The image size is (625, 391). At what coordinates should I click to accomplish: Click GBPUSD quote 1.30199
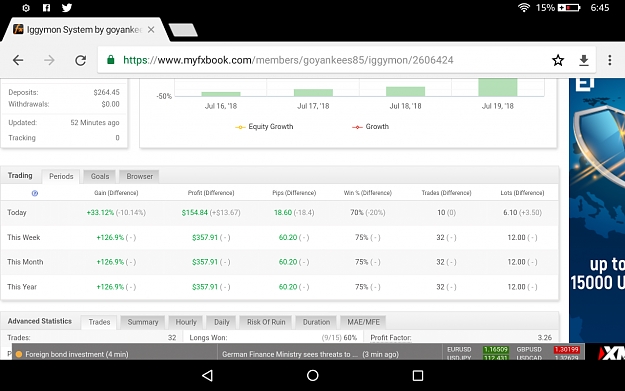[x=566, y=350]
